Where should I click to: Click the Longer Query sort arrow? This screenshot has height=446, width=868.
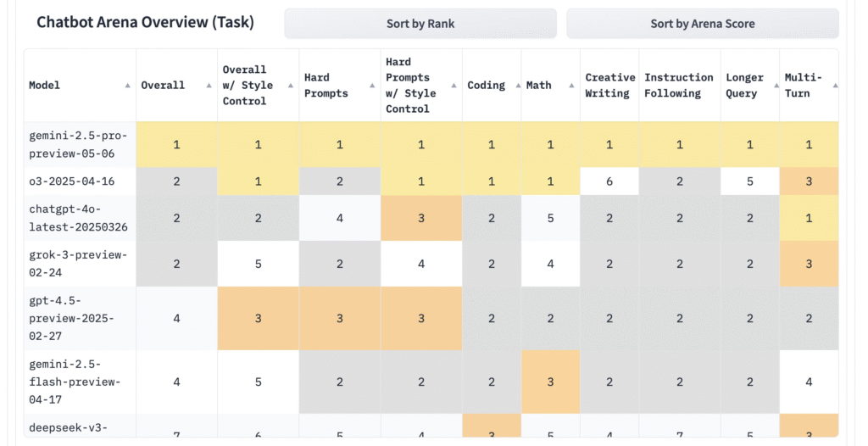coord(771,85)
